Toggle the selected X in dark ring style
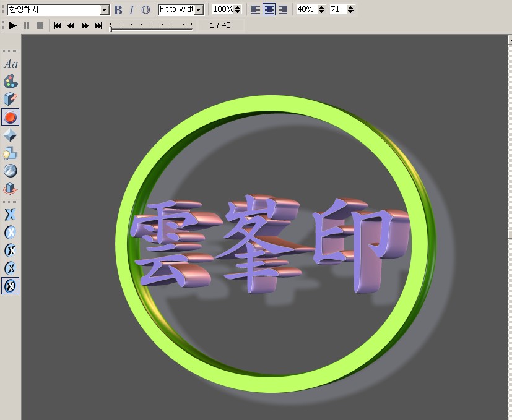This screenshot has height=420, width=512. pyautogui.click(x=11, y=286)
